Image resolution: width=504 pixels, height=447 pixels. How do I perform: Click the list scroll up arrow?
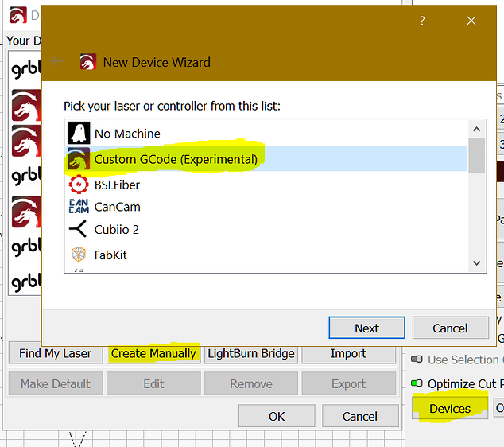pyautogui.click(x=477, y=130)
